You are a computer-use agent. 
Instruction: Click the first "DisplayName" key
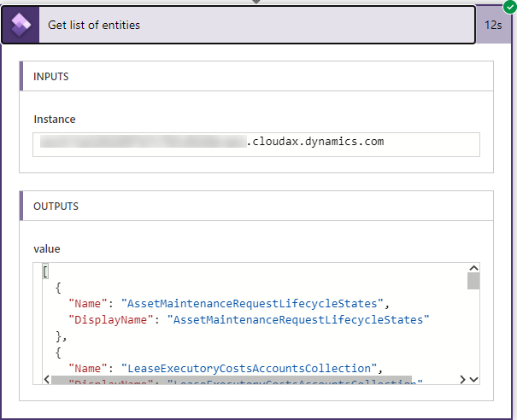point(111,320)
